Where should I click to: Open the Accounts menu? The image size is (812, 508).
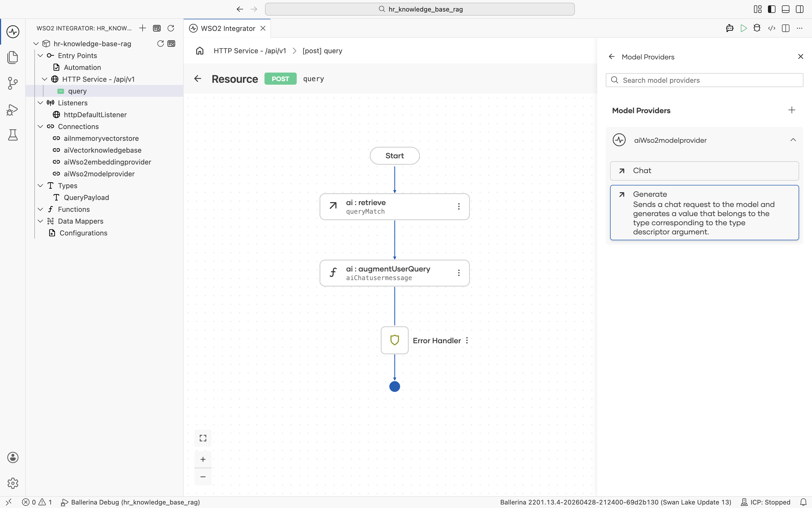click(x=13, y=457)
